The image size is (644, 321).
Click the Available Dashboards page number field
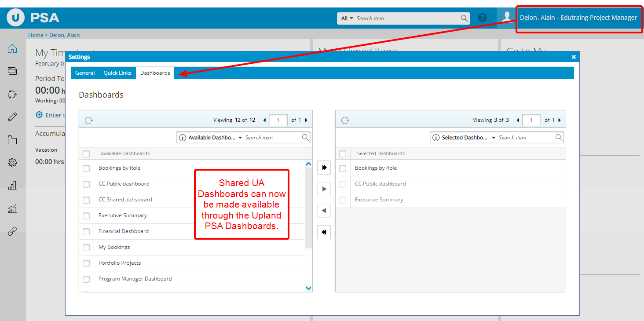[278, 120]
